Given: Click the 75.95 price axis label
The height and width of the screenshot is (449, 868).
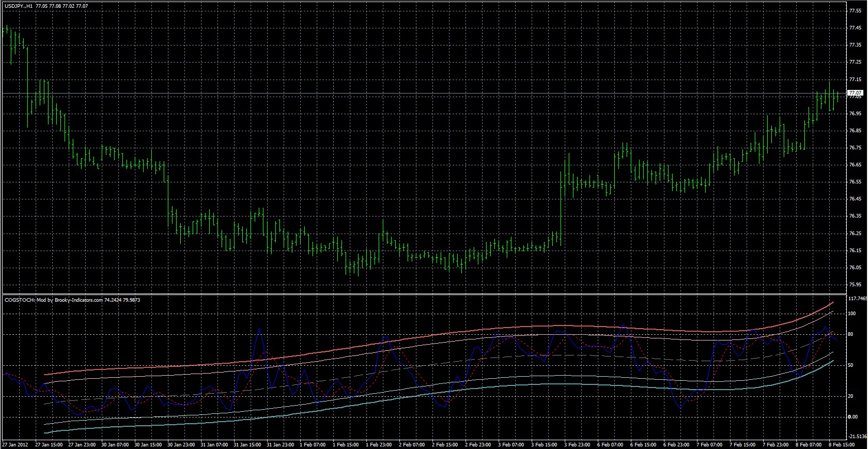Looking at the screenshot, I should (855, 285).
